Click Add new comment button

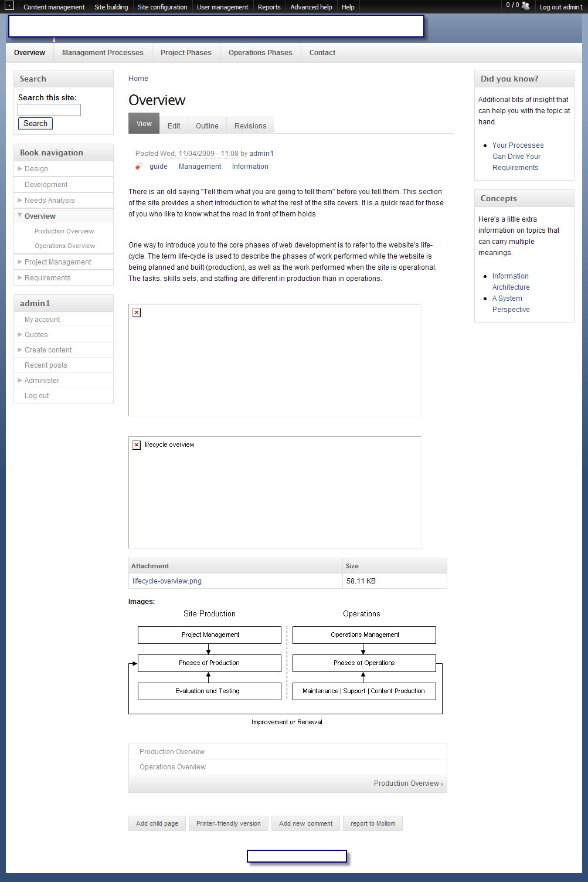click(x=305, y=823)
